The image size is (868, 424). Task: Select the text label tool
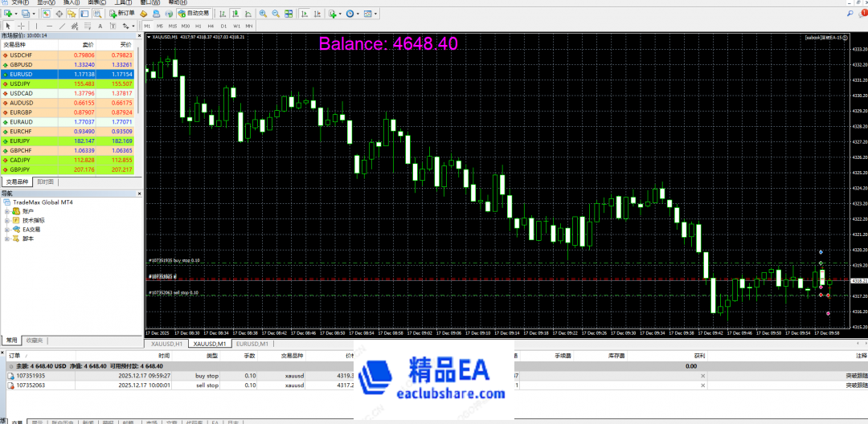click(101, 26)
